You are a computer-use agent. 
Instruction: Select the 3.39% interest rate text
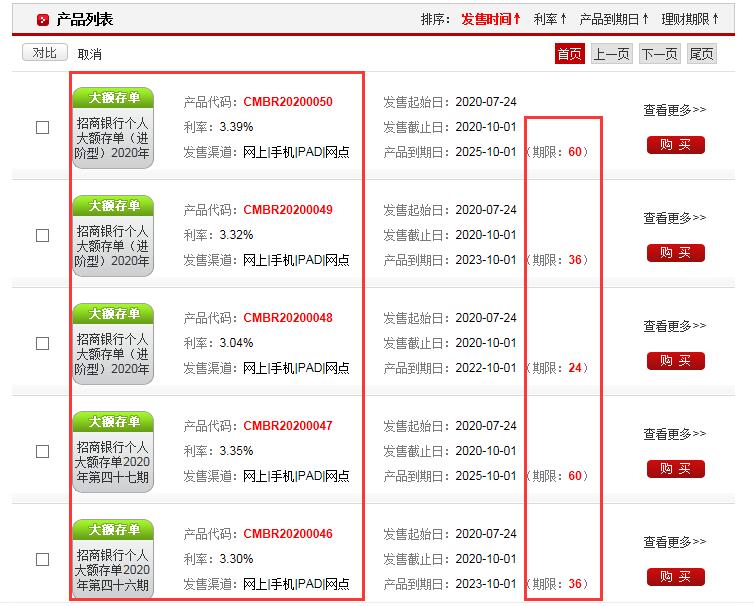[236, 127]
